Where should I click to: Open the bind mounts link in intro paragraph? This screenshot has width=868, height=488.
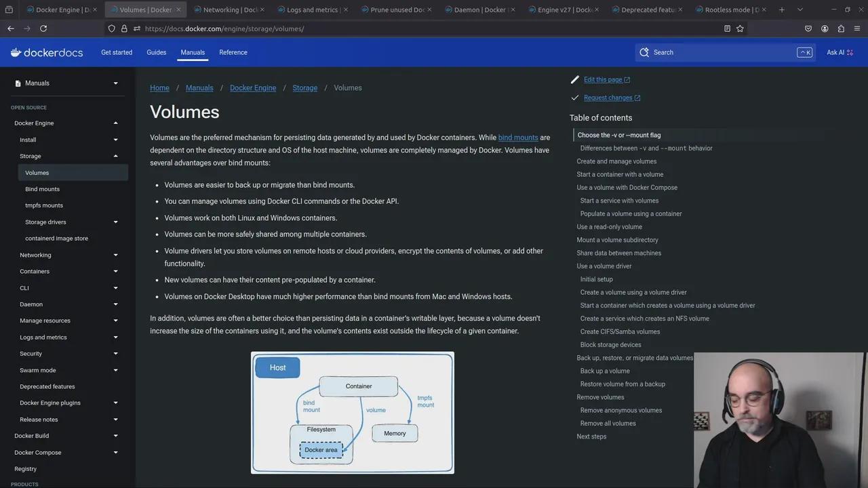[518, 138]
